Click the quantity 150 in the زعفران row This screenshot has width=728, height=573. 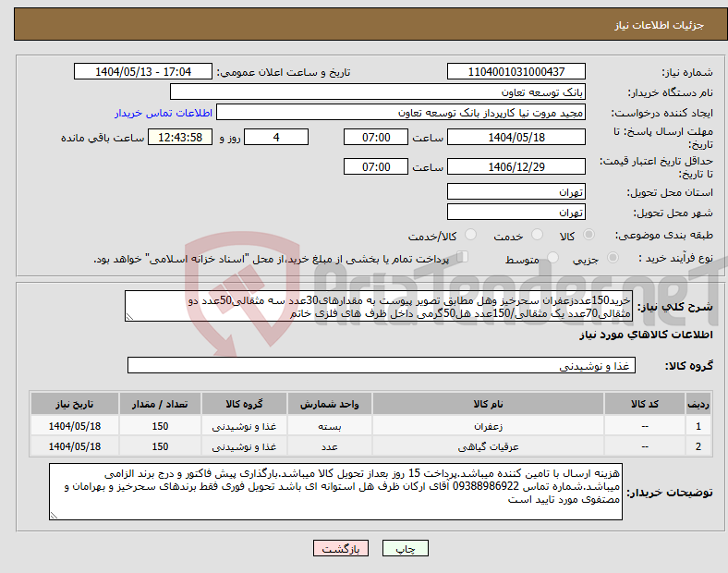[160, 426]
